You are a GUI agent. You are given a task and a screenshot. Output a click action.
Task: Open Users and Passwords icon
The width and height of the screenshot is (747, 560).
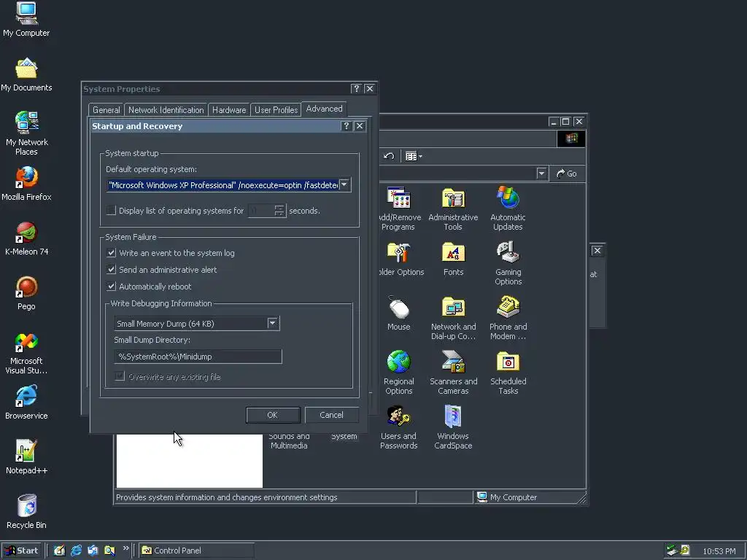[x=399, y=427]
